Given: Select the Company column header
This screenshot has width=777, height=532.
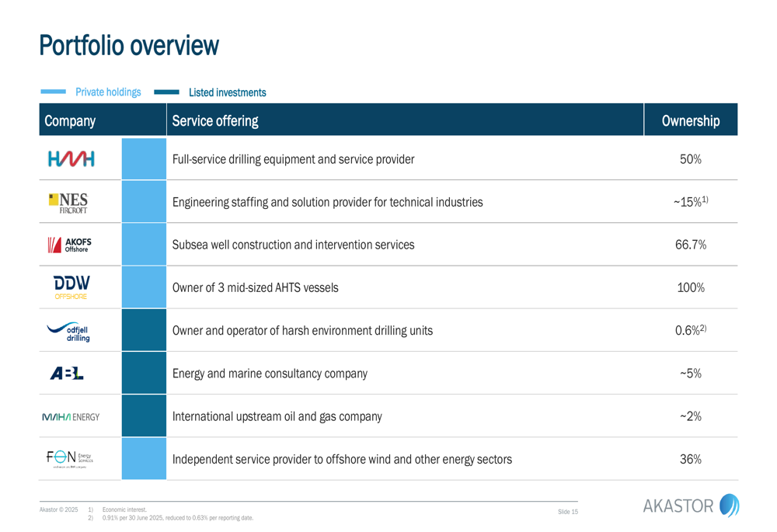Looking at the screenshot, I should 70,121.
